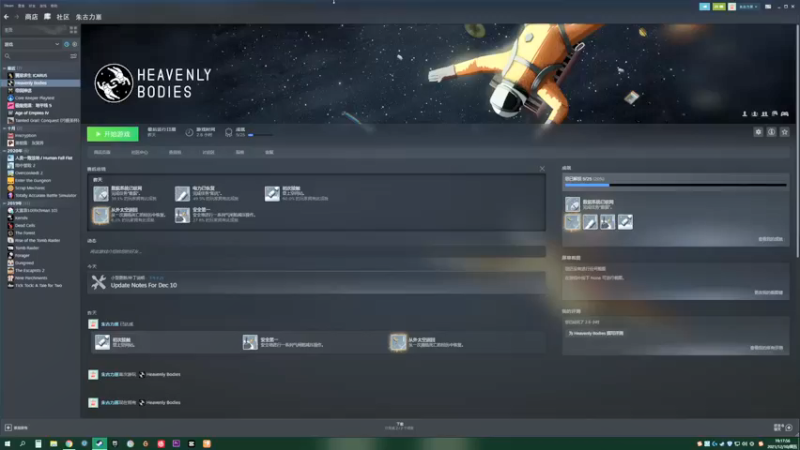Open the 库 library tab

47,17
